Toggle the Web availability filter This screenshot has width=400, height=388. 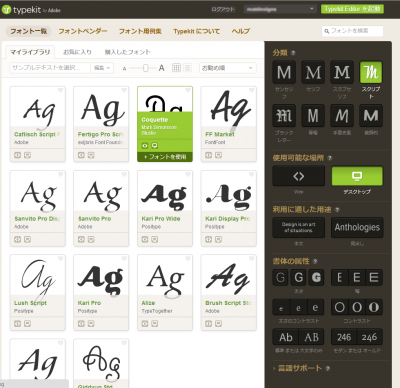[299, 176]
